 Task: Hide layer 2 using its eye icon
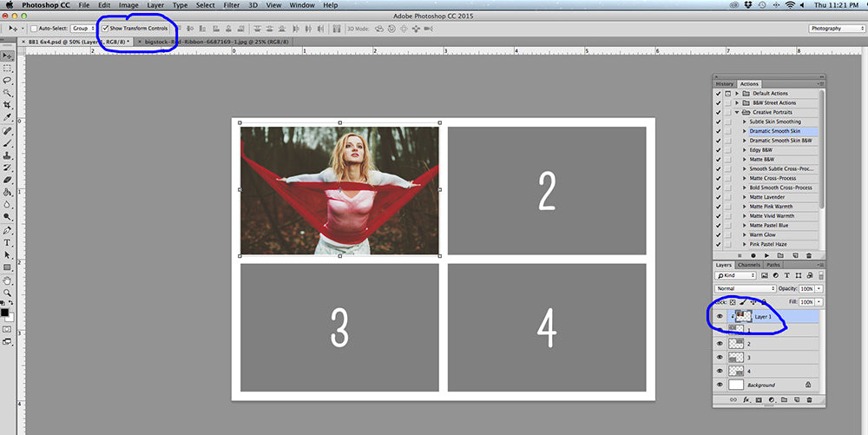tap(720, 344)
